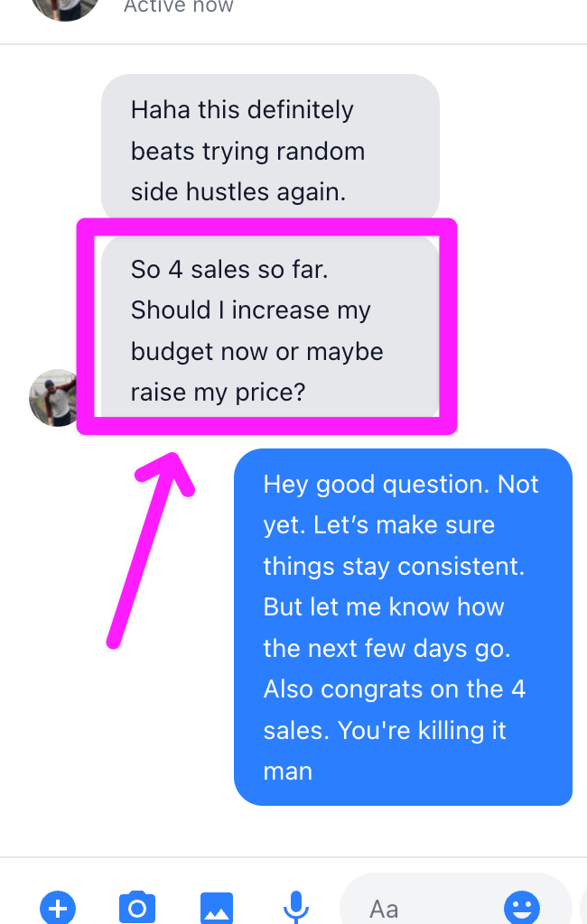Select the "So 4 sales so far" message
Image resolution: width=587 pixels, height=924 pixels.
[x=269, y=329]
